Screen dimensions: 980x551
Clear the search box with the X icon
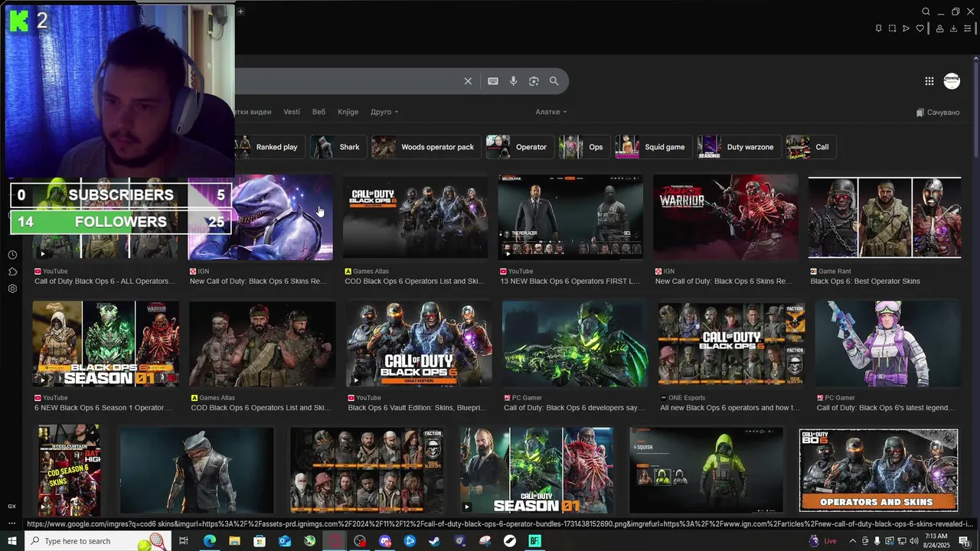tap(468, 81)
